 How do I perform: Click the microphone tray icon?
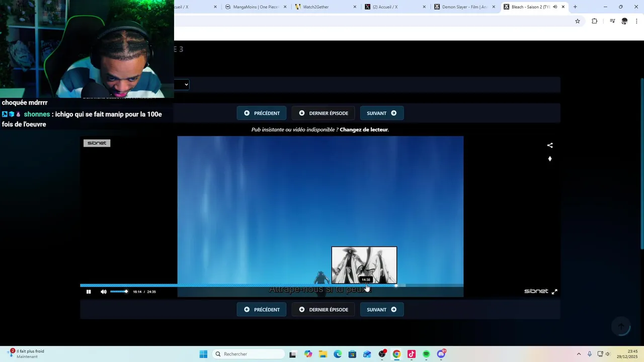pyautogui.click(x=590, y=354)
